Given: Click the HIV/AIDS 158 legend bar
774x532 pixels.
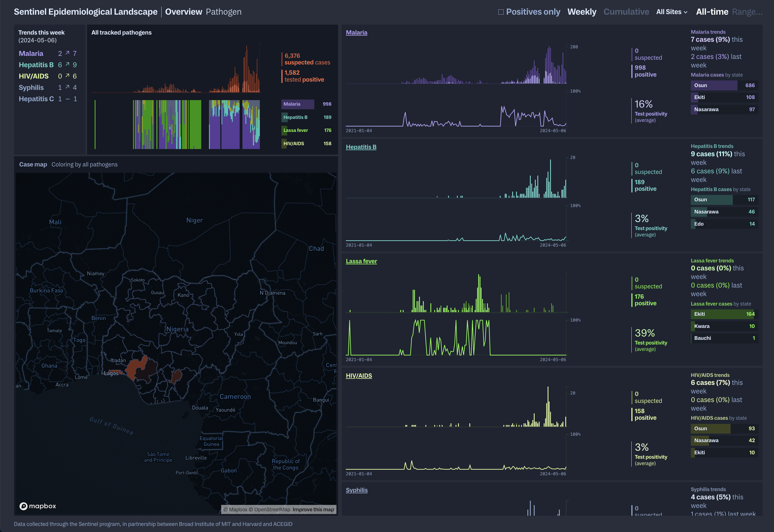Looking at the screenshot, I should point(307,143).
